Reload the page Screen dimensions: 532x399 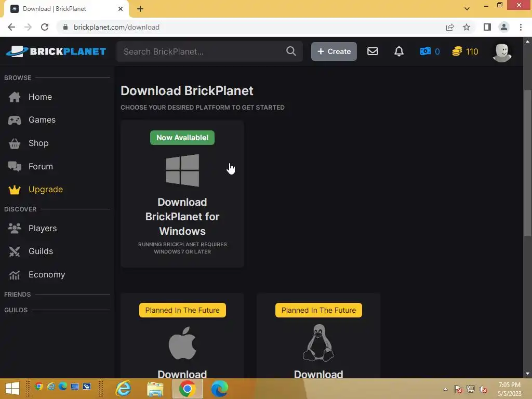(45, 27)
